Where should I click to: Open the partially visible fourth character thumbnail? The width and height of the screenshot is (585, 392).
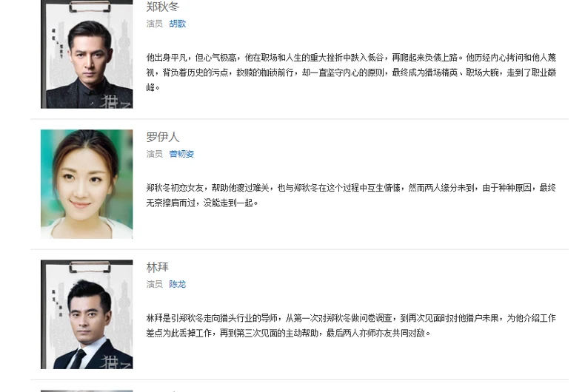point(87,391)
